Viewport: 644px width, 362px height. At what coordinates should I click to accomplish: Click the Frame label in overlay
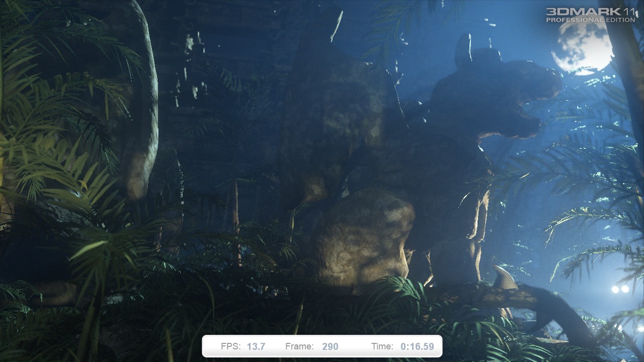tap(299, 346)
